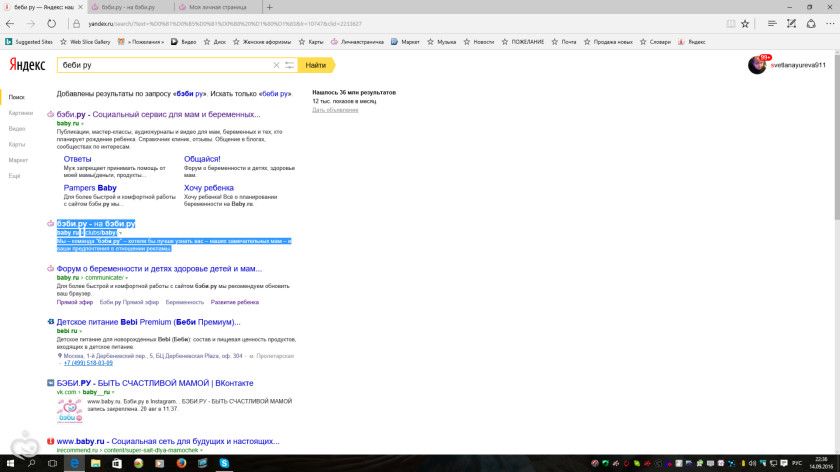
Task: Click phone number link +7 (499) 518-03-09
Action: pos(88,363)
